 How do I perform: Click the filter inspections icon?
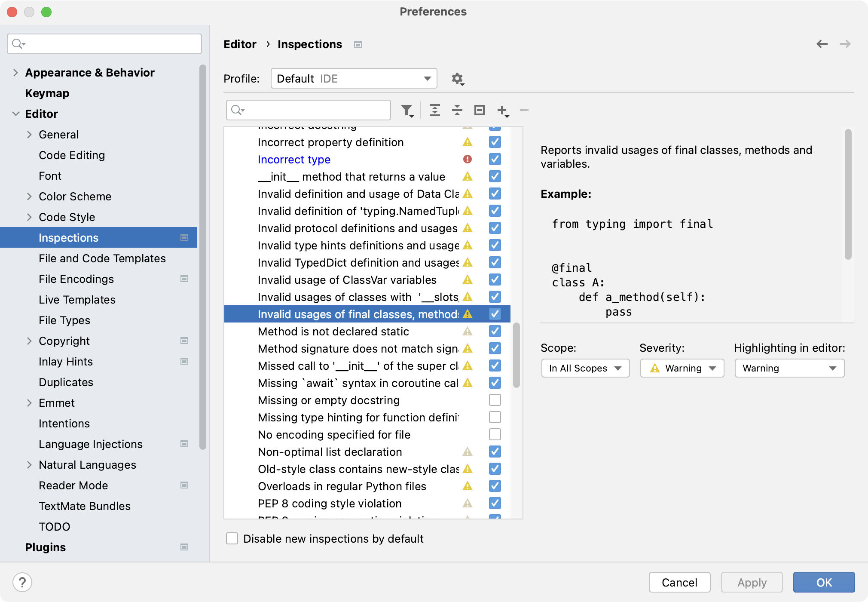[x=407, y=110]
